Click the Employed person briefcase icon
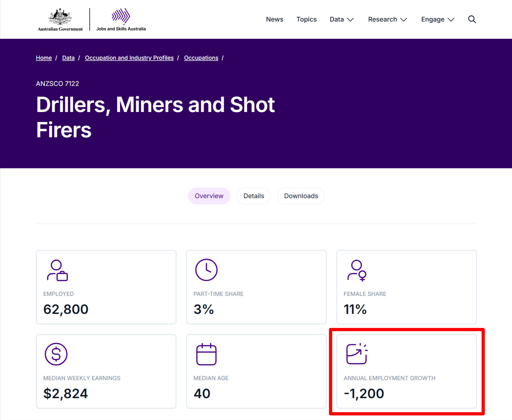The height and width of the screenshot is (420, 512). (x=57, y=270)
